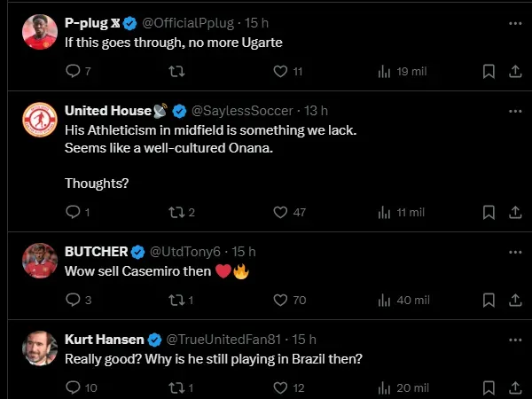Share P-plug's tweet
This screenshot has width=532, height=399.
point(515,72)
